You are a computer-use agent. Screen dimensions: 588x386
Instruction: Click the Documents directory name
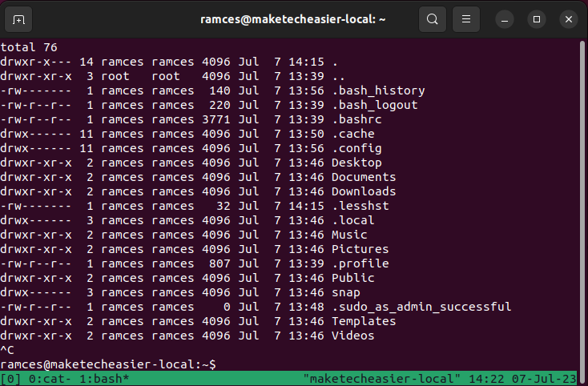(364, 177)
